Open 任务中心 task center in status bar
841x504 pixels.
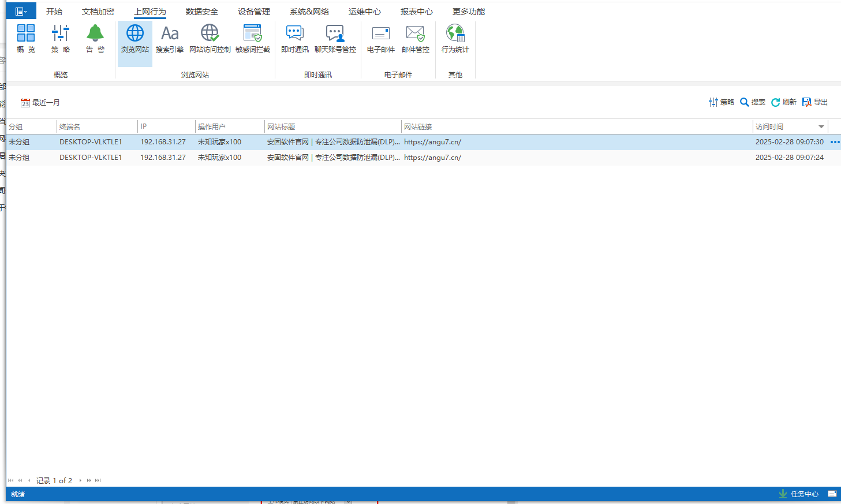point(799,494)
